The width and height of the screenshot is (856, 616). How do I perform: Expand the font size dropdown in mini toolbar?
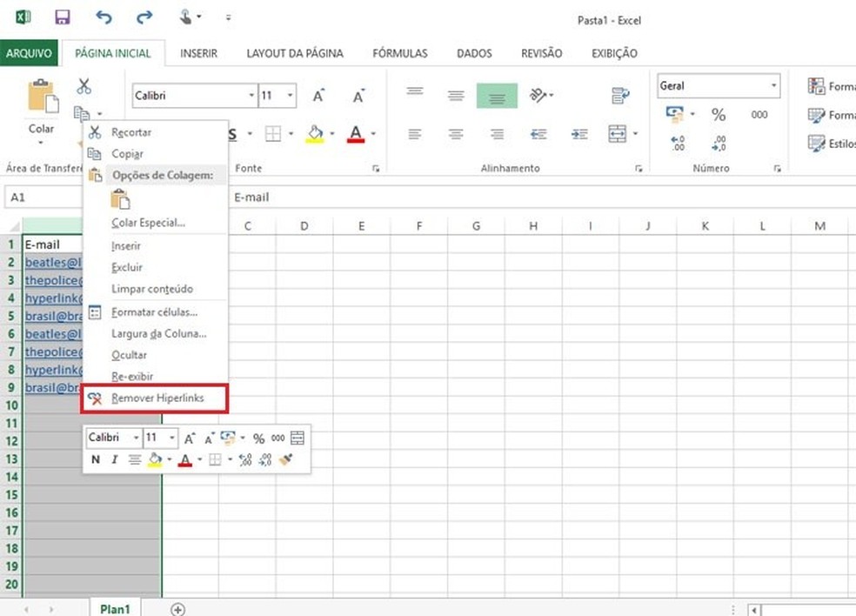click(171, 438)
